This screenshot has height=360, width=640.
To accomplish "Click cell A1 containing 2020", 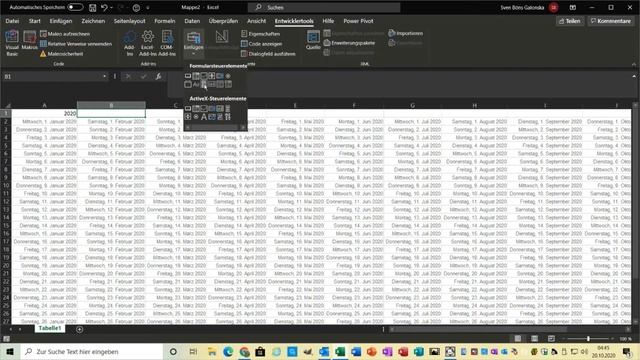I will (x=44, y=113).
